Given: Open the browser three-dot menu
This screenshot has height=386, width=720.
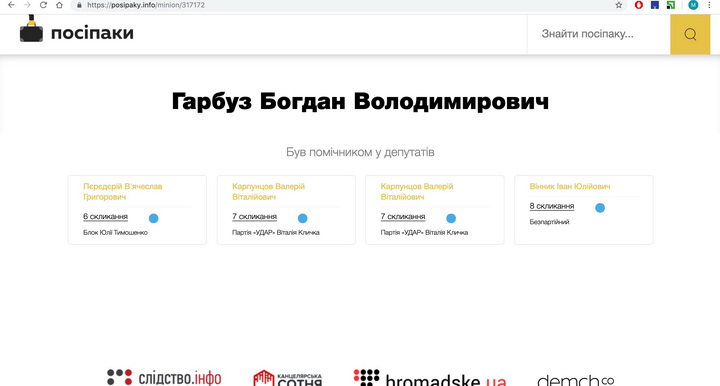Looking at the screenshot, I should pos(709,5).
